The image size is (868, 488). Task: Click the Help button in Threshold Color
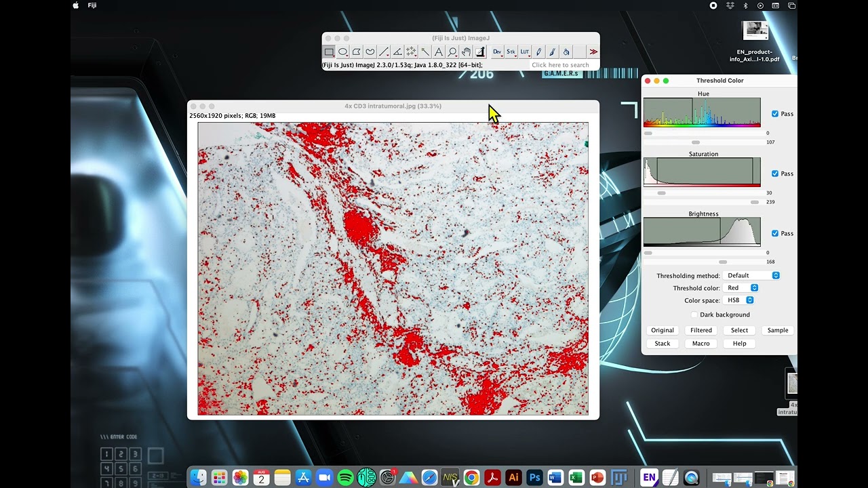click(x=739, y=344)
